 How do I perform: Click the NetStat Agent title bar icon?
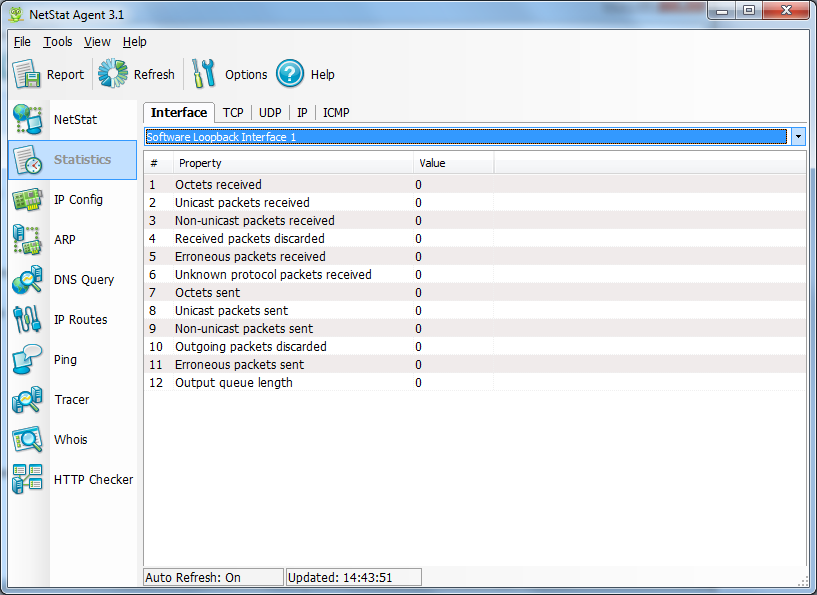[x=16, y=14]
